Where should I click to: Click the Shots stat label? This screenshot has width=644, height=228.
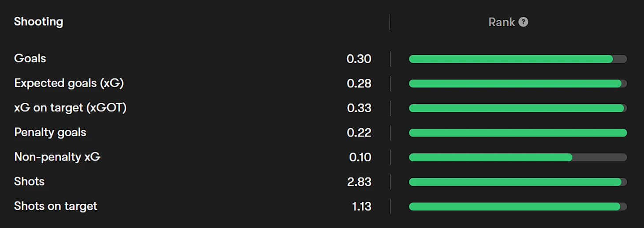[x=29, y=181]
